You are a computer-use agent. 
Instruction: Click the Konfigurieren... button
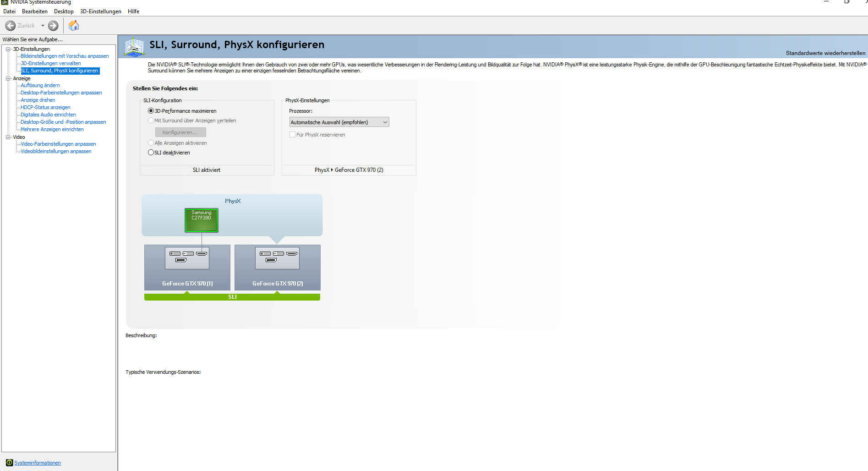[180, 132]
